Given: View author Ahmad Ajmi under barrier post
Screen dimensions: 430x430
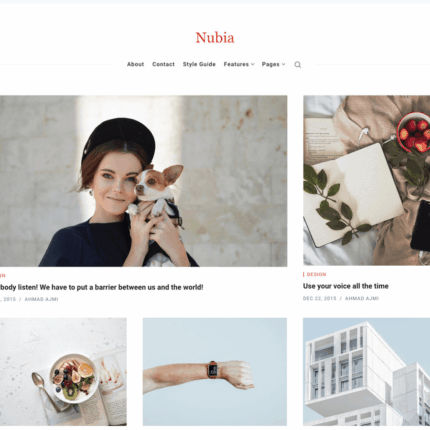Looking at the screenshot, I should (41, 299).
